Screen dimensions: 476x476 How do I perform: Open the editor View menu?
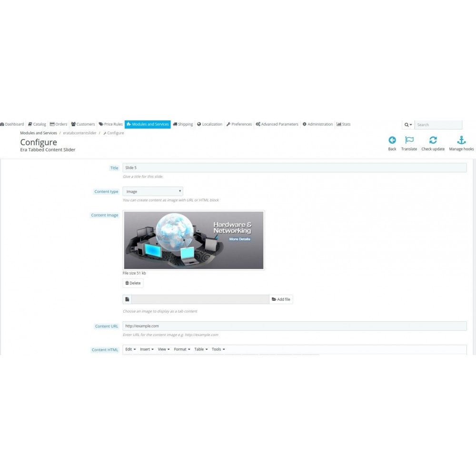pos(164,349)
